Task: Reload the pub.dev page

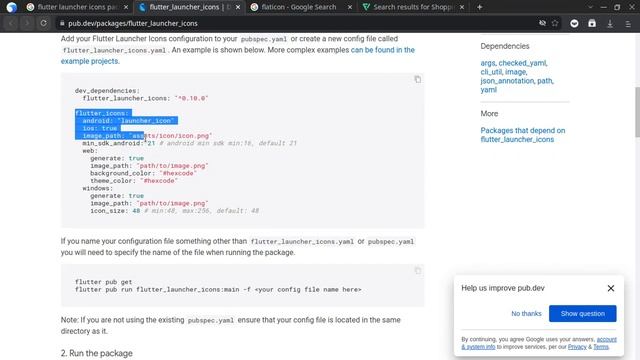Action: coord(43,23)
